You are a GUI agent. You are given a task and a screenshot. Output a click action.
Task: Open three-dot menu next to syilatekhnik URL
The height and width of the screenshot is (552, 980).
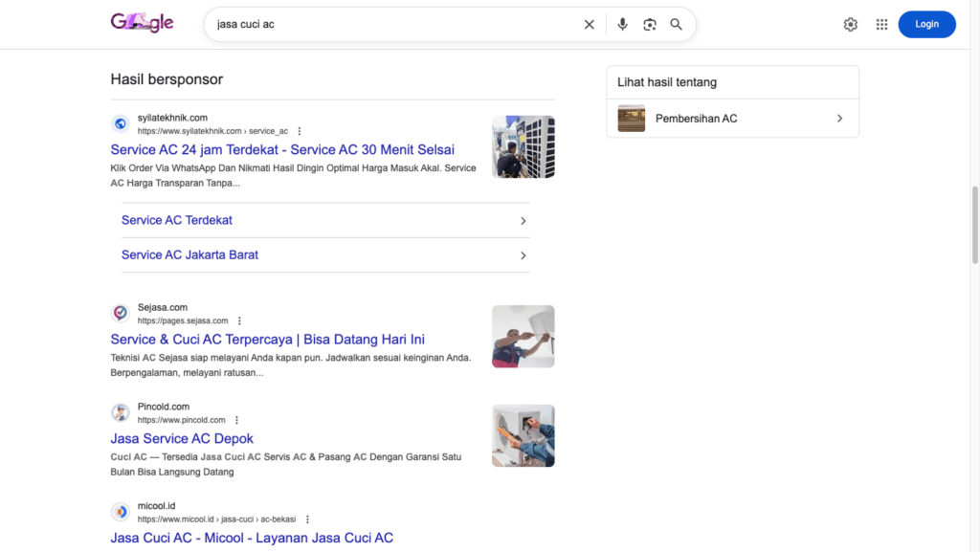pyautogui.click(x=300, y=131)
